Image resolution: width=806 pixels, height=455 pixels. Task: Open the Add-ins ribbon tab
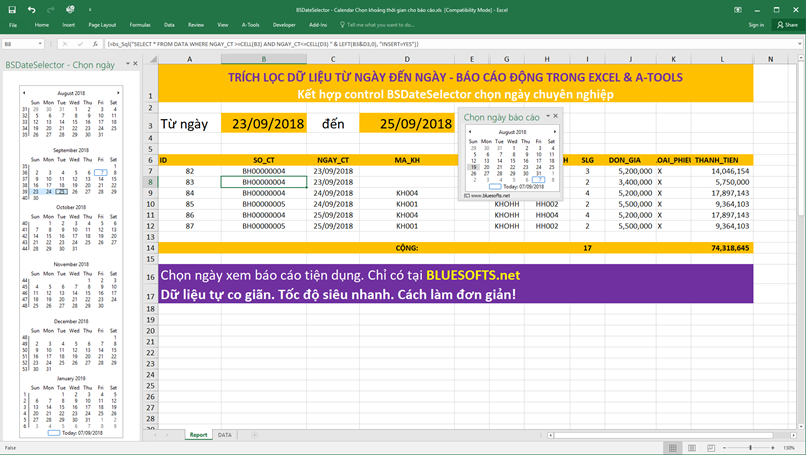[x=318, y=25]
